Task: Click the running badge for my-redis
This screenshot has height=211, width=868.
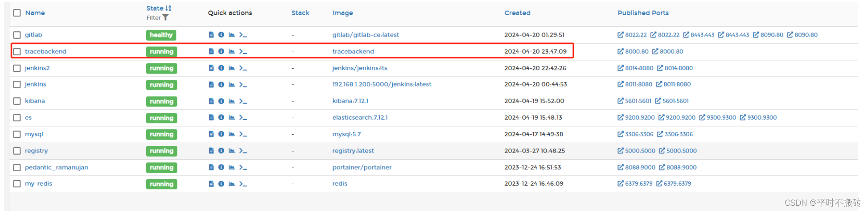Action: [161, 184]
